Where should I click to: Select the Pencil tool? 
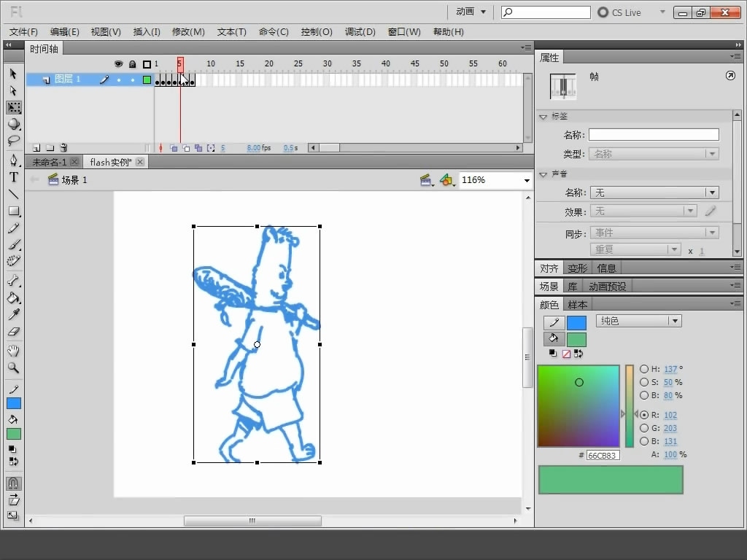tap(13, 228)
